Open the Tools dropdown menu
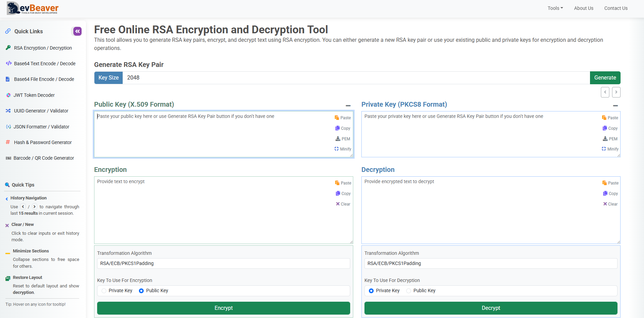Viewport: 644px width, 318px height. pos(555,8)
